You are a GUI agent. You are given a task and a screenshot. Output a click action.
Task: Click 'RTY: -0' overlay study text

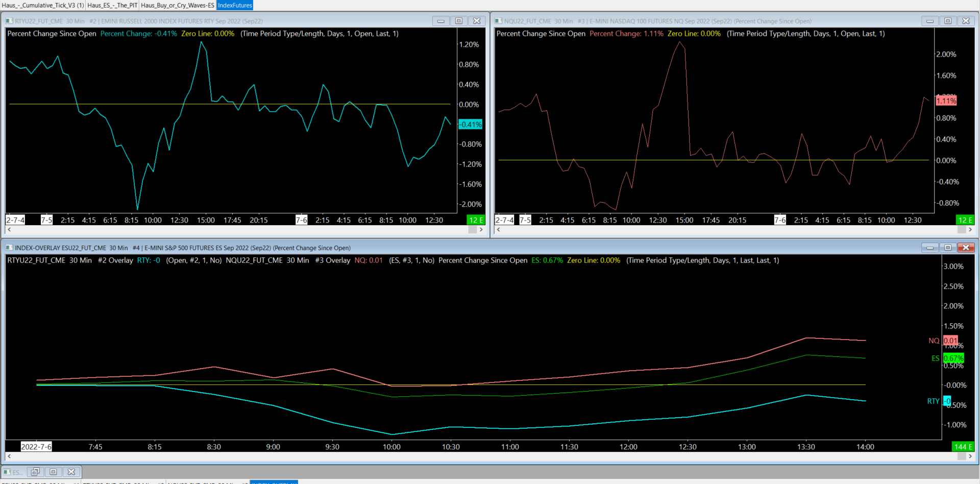click(149, 260)
